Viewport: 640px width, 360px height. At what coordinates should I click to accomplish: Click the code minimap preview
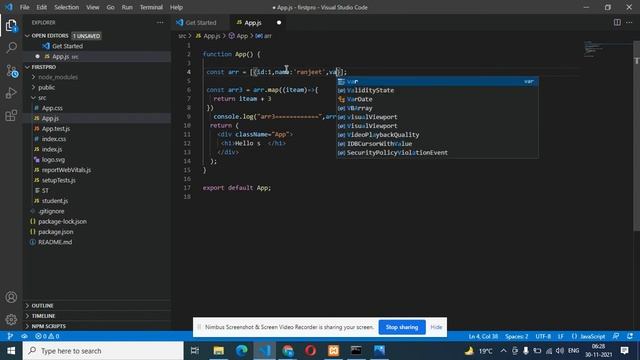tap(593, 49)
